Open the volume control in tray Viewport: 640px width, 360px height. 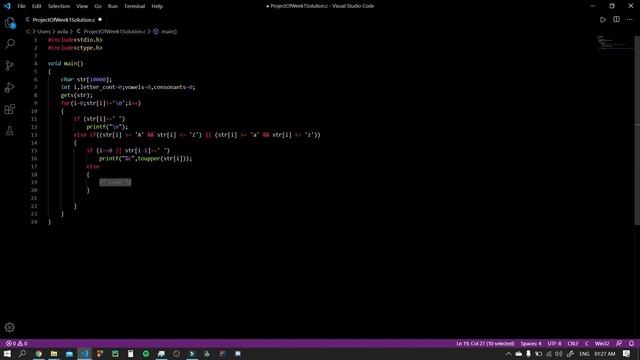click(559, 354)
